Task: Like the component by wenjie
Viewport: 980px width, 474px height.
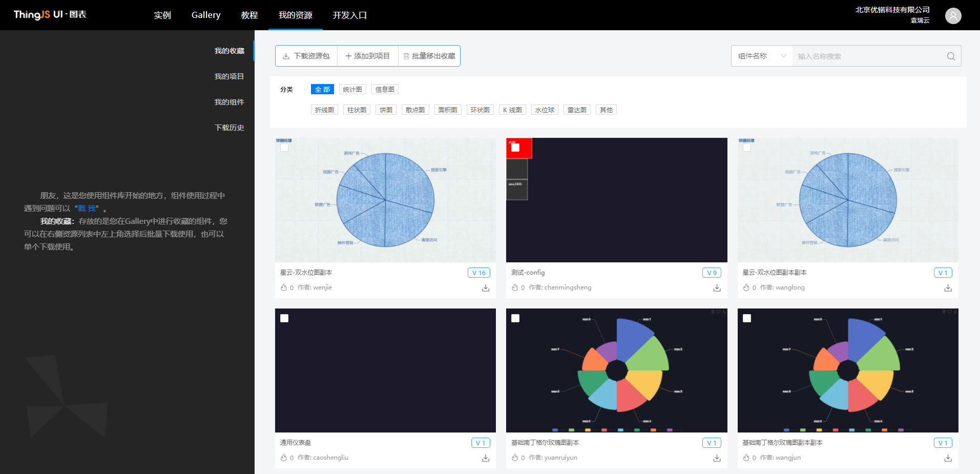Action: tap(284, 287)
